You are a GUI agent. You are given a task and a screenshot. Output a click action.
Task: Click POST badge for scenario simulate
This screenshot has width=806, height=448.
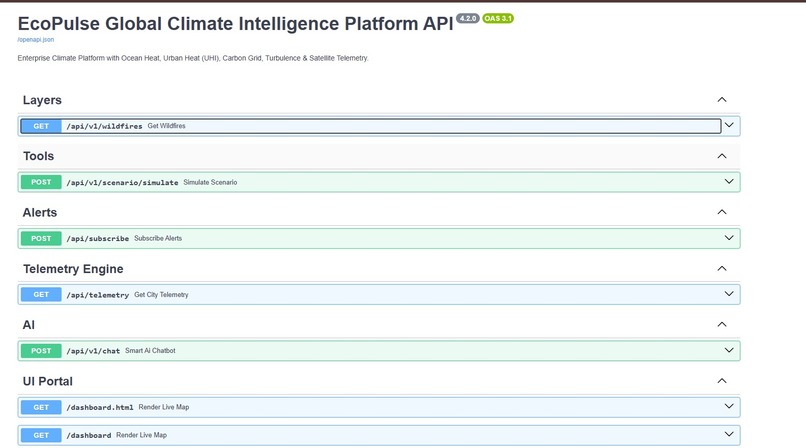coord(41,182)
